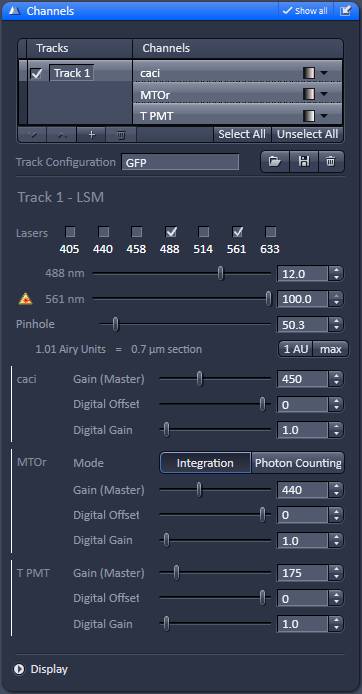
Task: Enable the 405 laser checkbox
Action: pos(70,232)
